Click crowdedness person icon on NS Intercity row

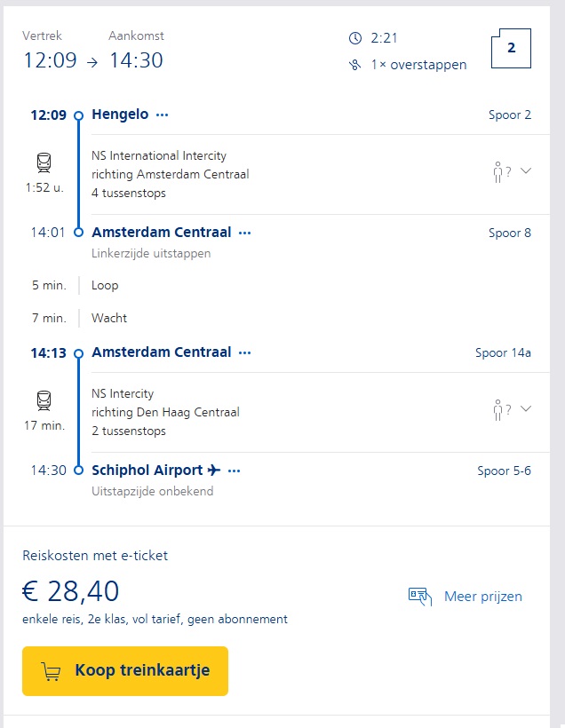pos(498,409)
